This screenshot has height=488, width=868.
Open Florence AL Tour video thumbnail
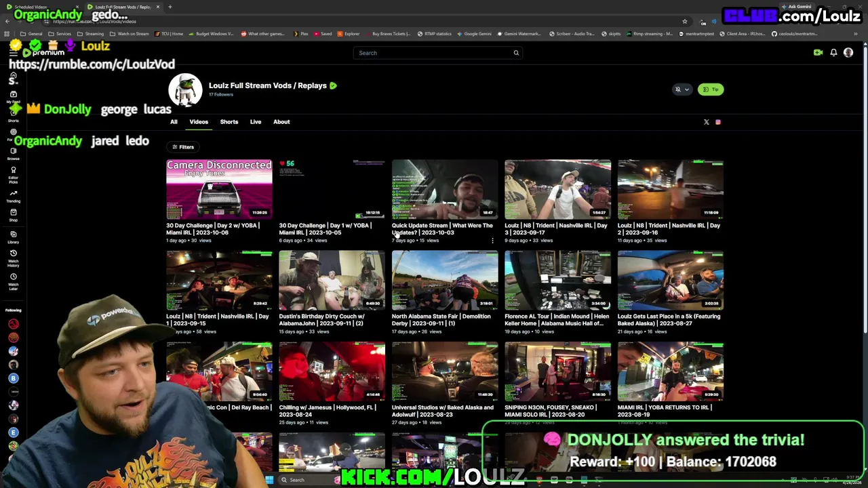[557, 280]
